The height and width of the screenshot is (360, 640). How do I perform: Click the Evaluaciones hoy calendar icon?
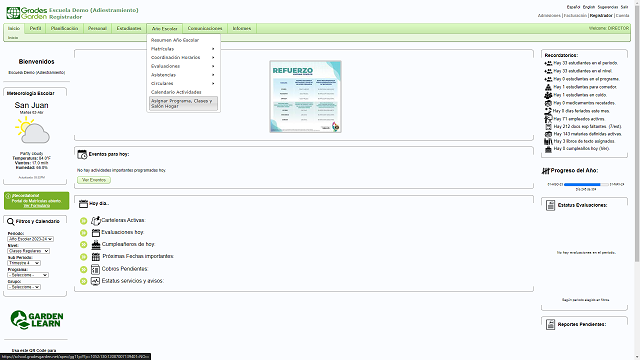[x=96, y=233]
